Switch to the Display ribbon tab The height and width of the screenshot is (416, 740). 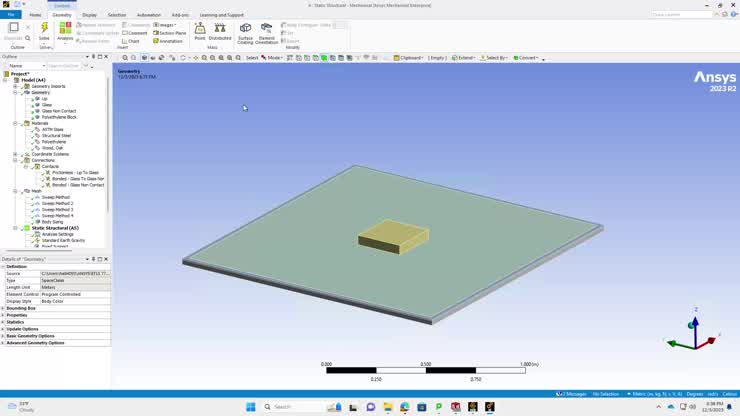pyautogui.click(x=90, y=15)
